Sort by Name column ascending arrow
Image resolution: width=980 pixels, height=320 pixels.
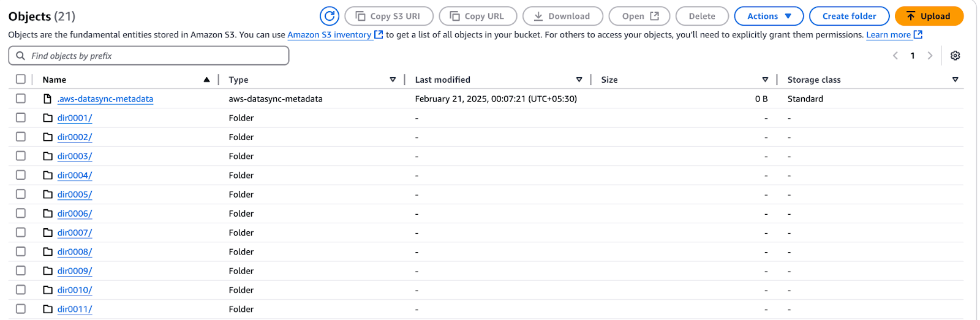pyautogui.click(x=207, y=80)
